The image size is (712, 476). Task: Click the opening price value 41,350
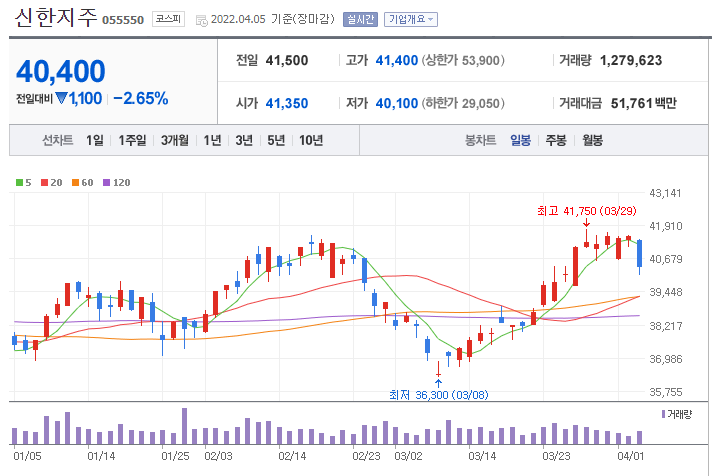(287, 104)
